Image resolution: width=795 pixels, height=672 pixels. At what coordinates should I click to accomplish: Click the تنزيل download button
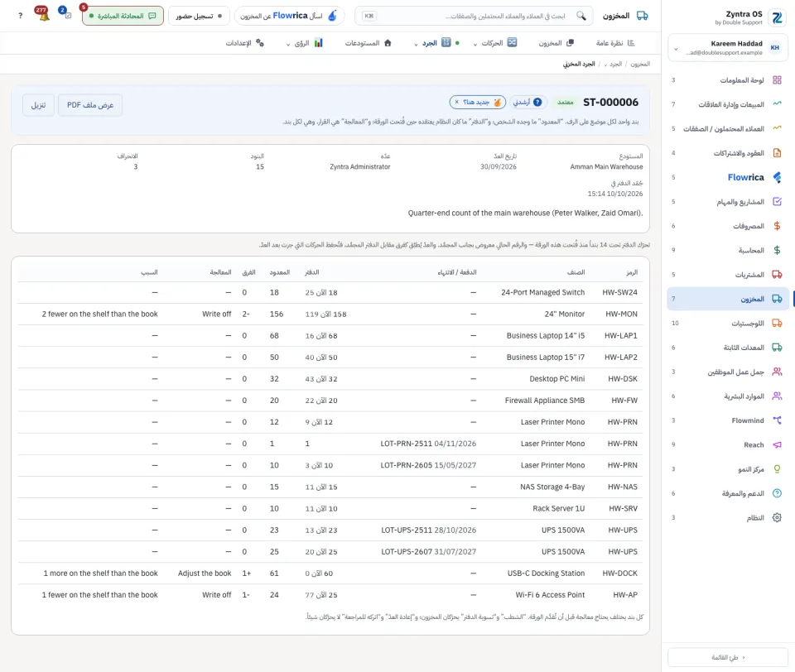[39, 105]
